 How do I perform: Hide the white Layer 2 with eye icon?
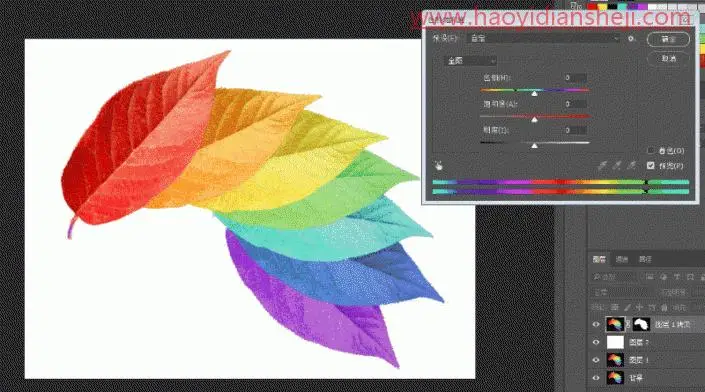tap(596, 342)
